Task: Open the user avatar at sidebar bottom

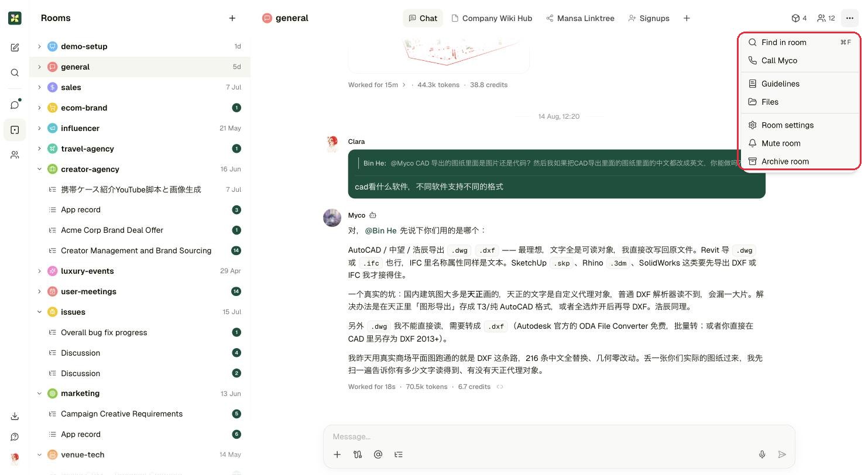Action: pos(15,457)
